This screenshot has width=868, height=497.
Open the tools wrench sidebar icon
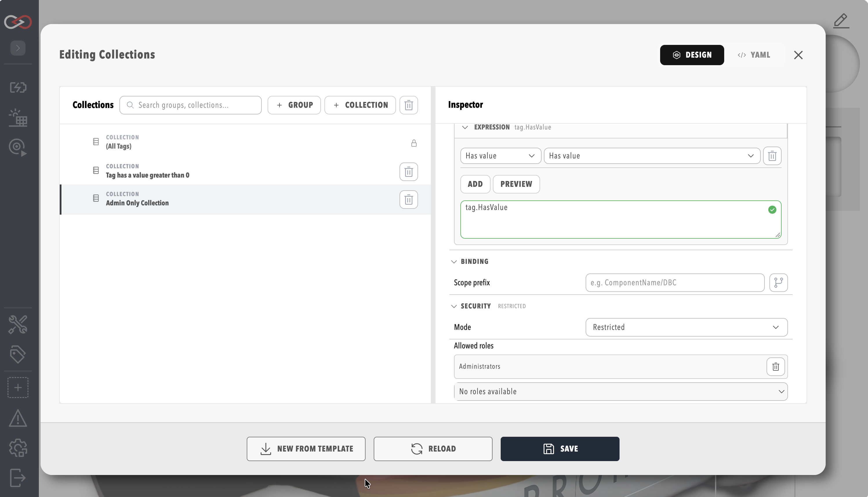click(x=18, y=324)
